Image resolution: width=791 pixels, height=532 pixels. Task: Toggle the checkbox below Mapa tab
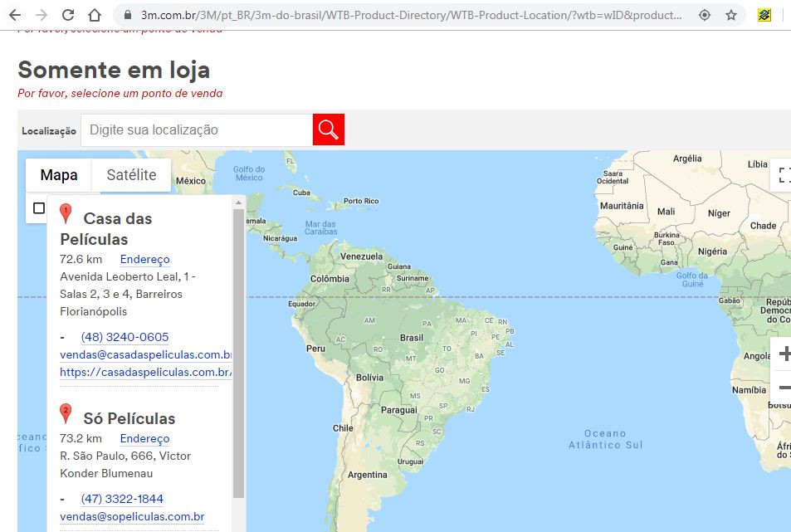click(x=39, y=208)
